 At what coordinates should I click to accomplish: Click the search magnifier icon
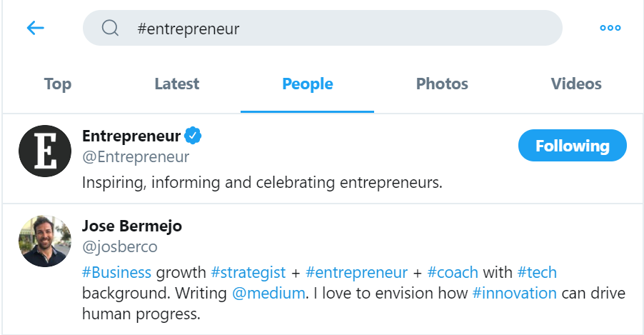(x=110, y=28)
